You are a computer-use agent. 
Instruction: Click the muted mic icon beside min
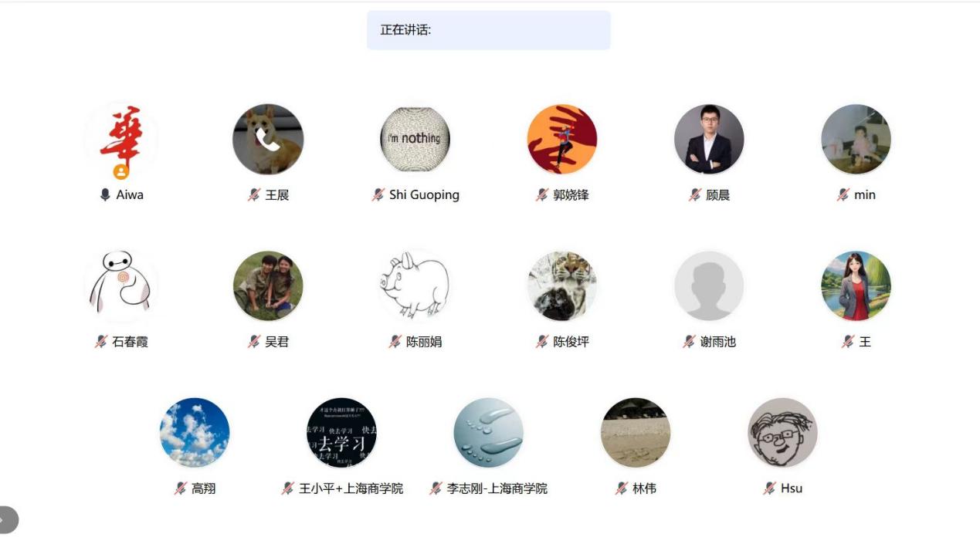coord(843,195)
